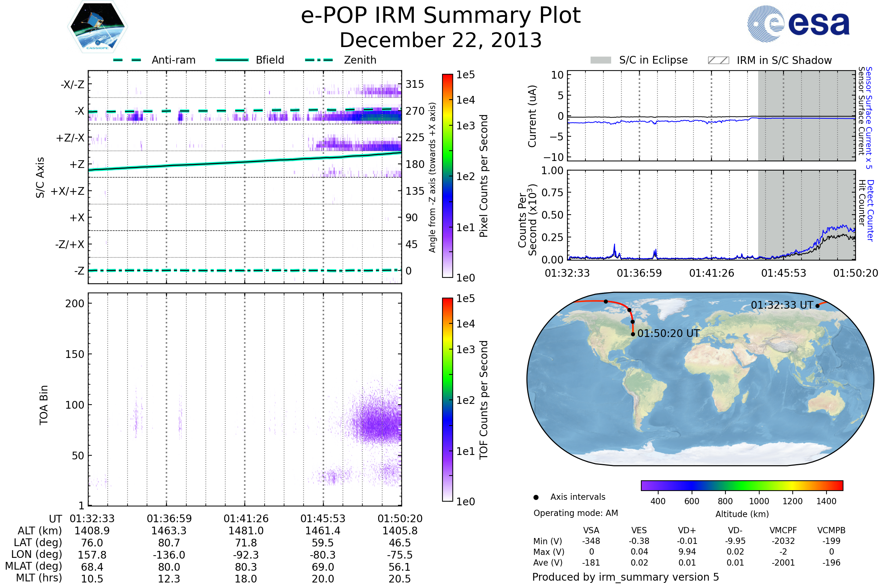Click the 01:50:20 UT label on map
Screen dimensions: 882x588
[x=668, y=333]
